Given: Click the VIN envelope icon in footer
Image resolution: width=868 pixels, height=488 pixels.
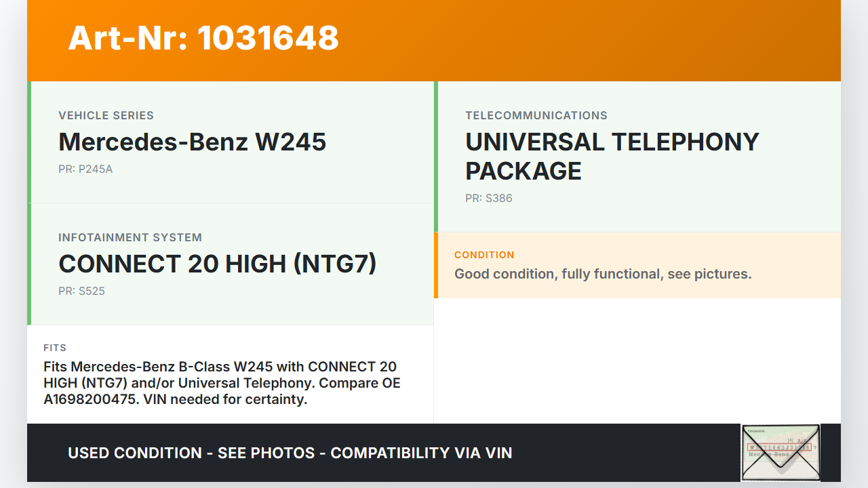Looking at the screenshot, I should pos(780,452).
